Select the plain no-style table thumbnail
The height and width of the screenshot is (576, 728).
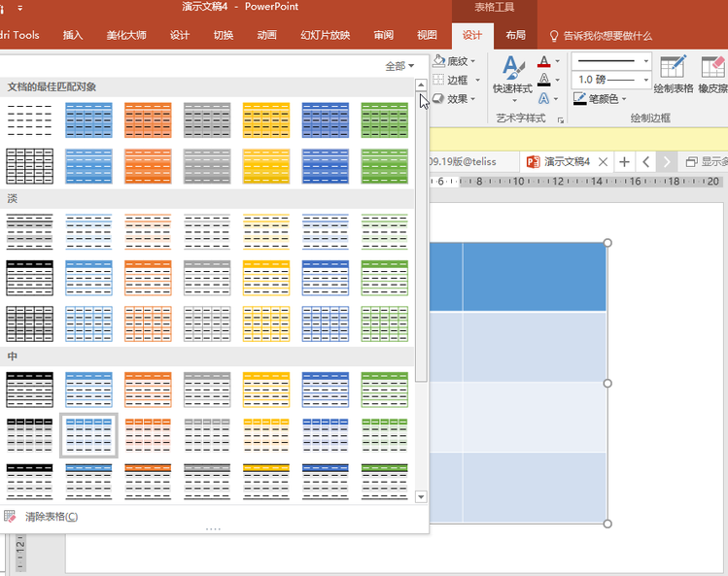click(x=30, y=120)
